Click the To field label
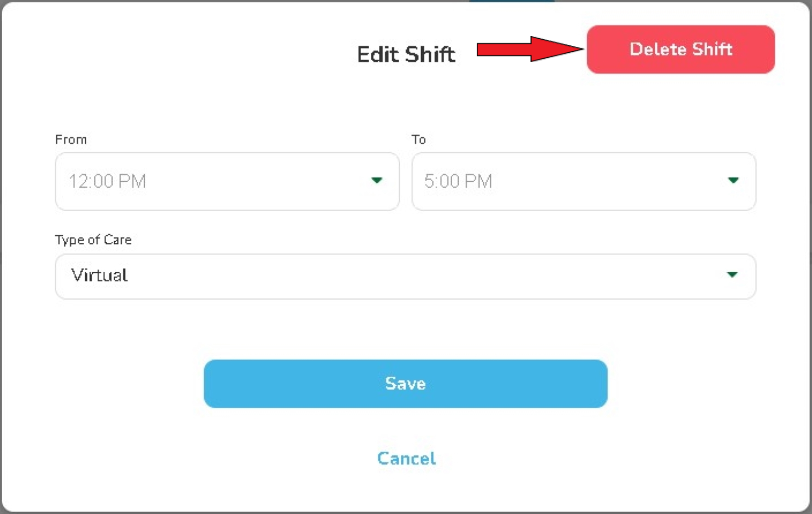Viewport: 812px width, 514px height. 419,140
